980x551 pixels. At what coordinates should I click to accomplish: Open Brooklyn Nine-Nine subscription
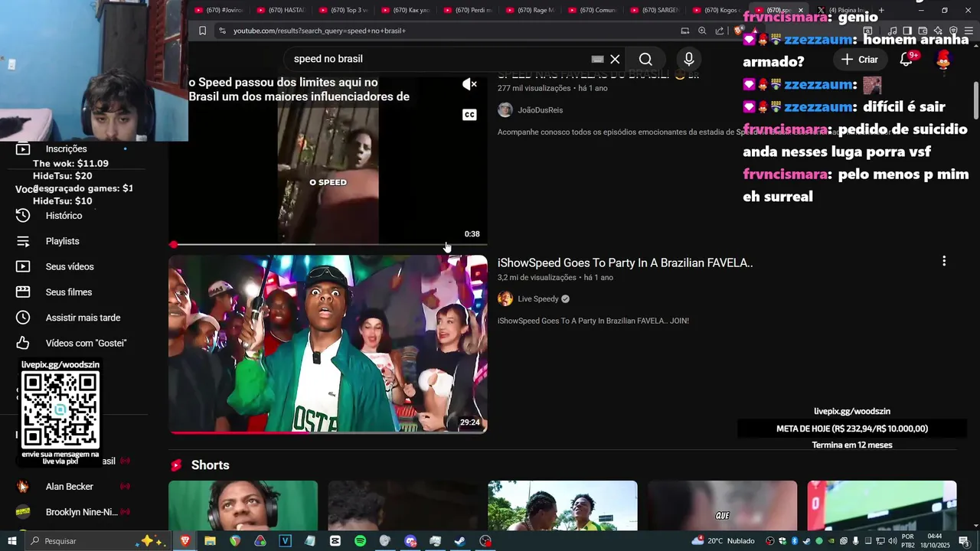pyautogui.click(x=81, y=512)
